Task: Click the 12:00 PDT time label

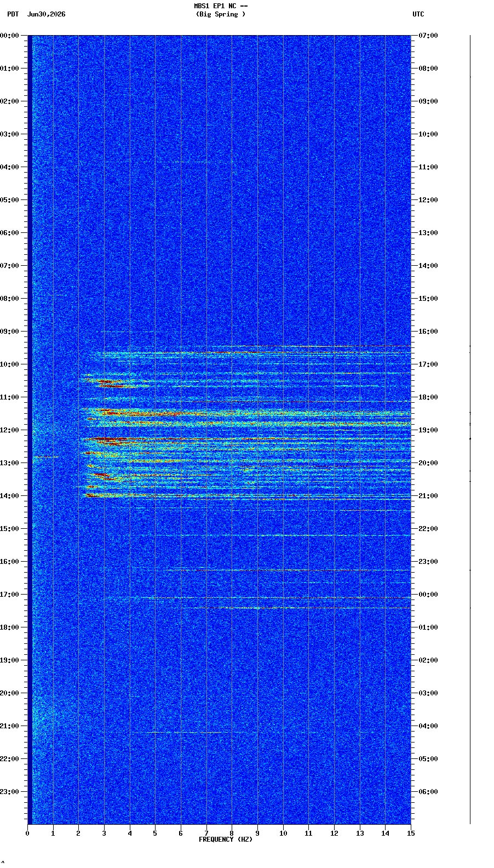Action: click(x=10, y=430)
